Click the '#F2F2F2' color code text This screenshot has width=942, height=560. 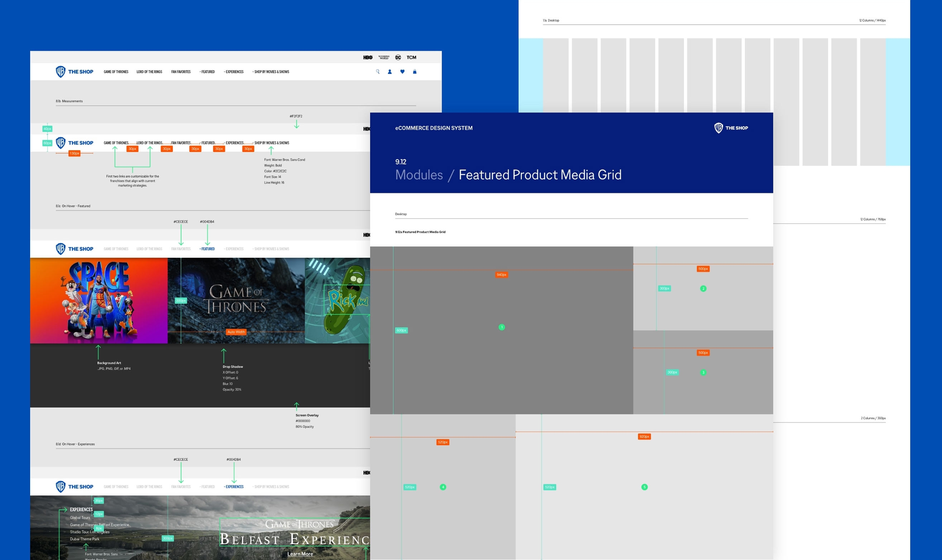point(296,116)
